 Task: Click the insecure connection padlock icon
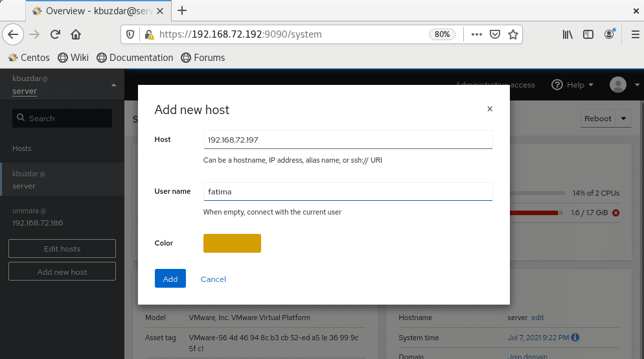pyautogui.click(x=149, y=34)
